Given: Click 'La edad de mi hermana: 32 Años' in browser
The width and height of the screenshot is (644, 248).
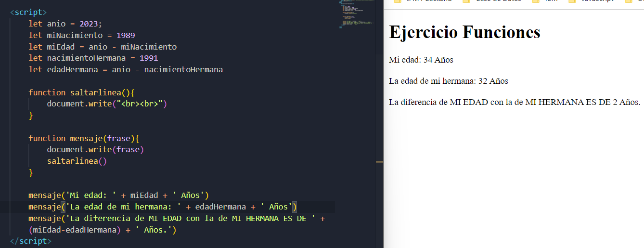Looking at the screenshot, I should coord(449,81).
